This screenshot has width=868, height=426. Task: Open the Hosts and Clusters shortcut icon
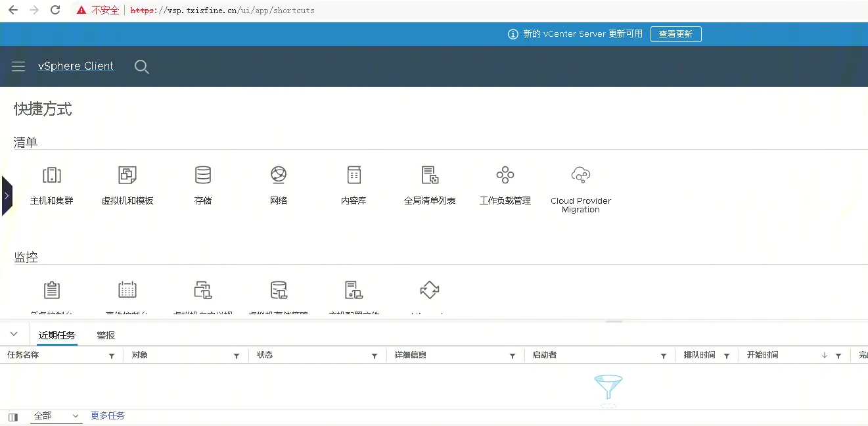tap(52, 176)
